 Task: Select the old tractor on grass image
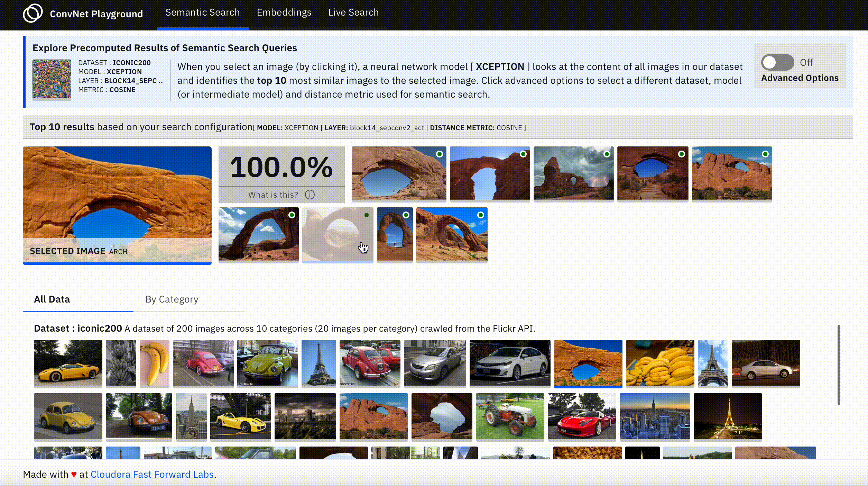point(509,416)
